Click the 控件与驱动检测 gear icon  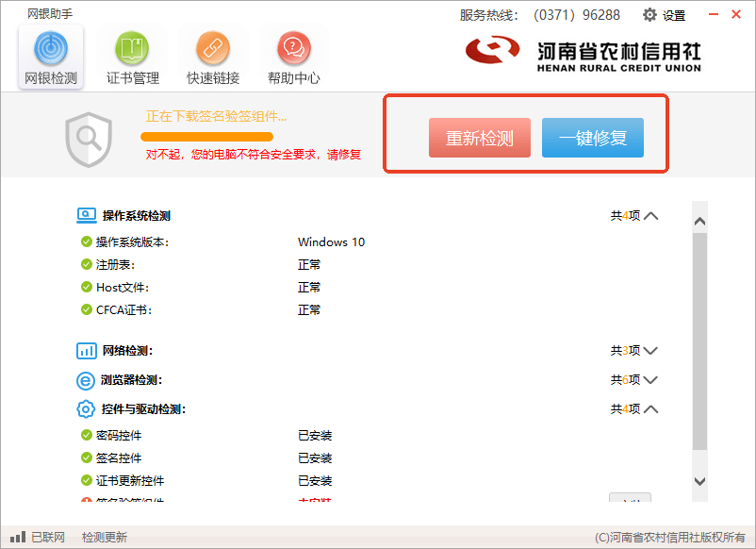(86, 409)
